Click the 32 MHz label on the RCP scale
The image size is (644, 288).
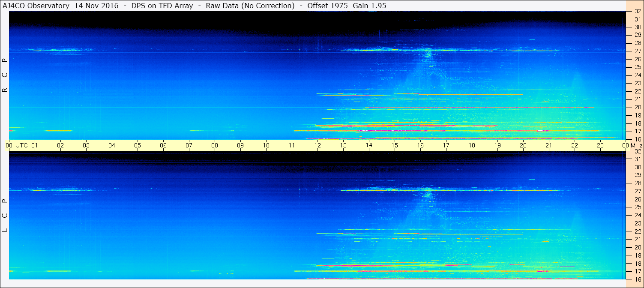click(x=637, y=12)
